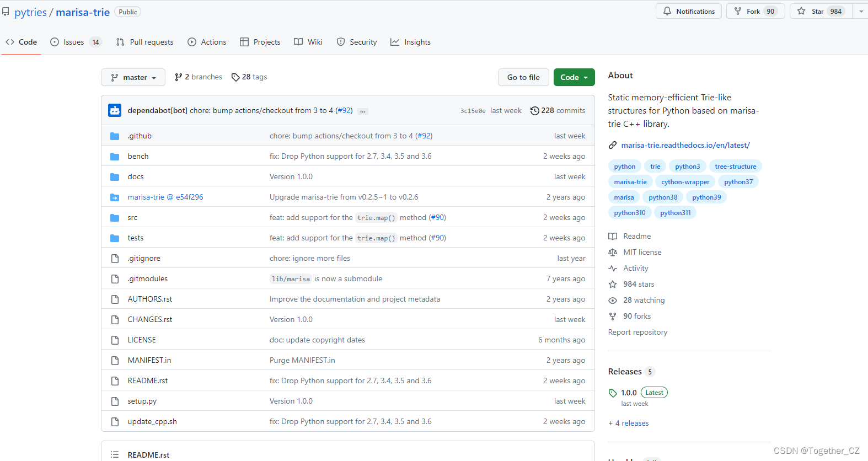This screenshot has height=461, width=868.
Task: Open the src folder
Action: tap(132, 218)
